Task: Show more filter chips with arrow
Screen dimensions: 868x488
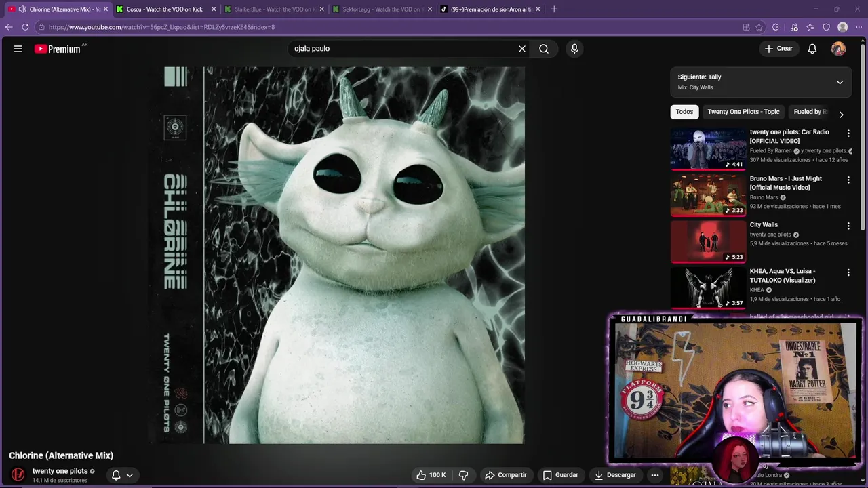Action: 841,115
